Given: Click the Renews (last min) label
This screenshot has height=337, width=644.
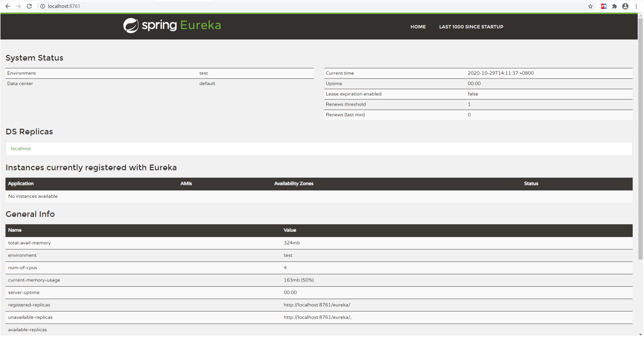Looking at the screenshot, I should (x=345, y=115).
